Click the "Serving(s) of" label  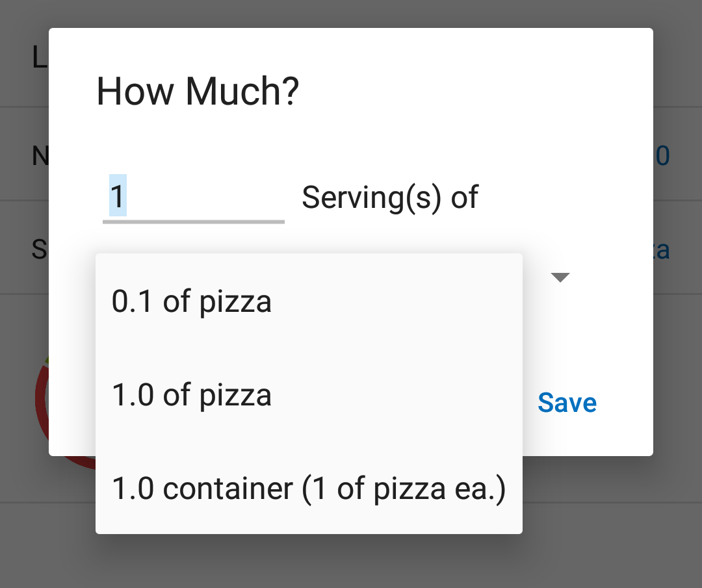(390, 197)
